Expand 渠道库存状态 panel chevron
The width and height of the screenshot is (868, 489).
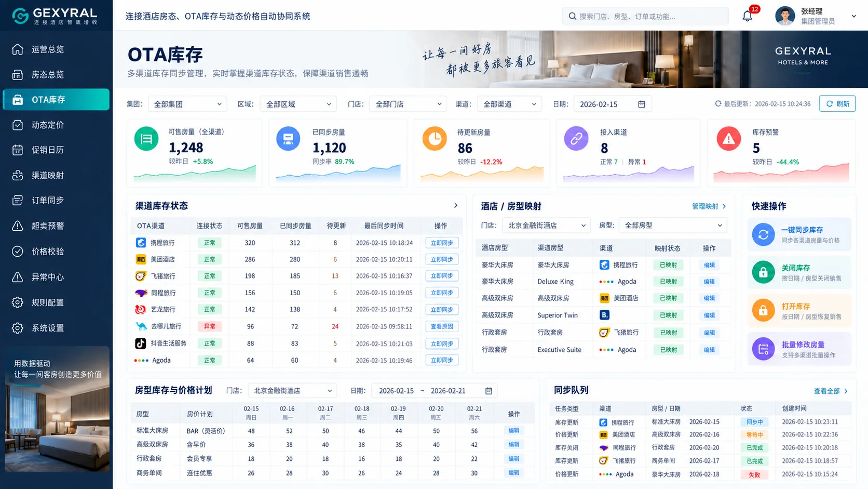pyautogui.click(x=456, y=206)
